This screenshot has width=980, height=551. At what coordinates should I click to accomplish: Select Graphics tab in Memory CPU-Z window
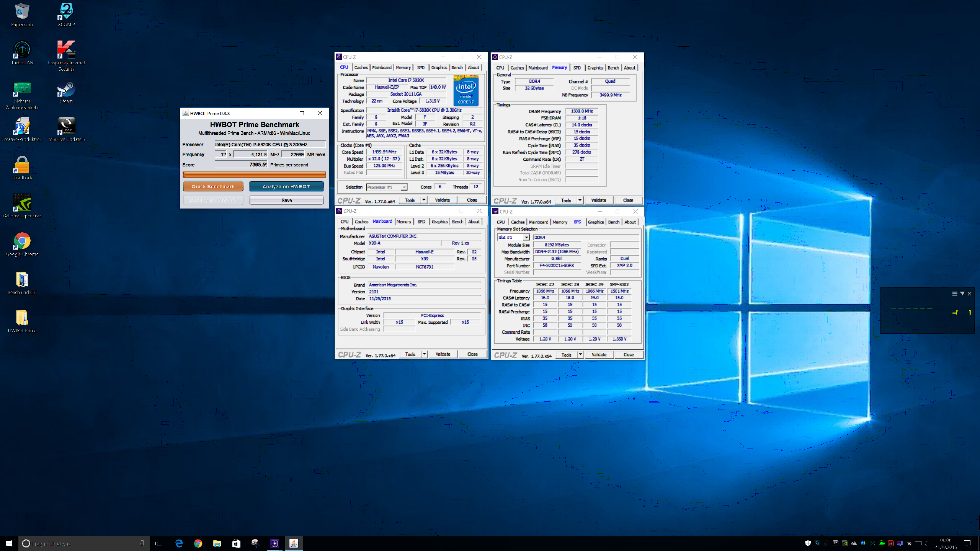pos(595,68)
